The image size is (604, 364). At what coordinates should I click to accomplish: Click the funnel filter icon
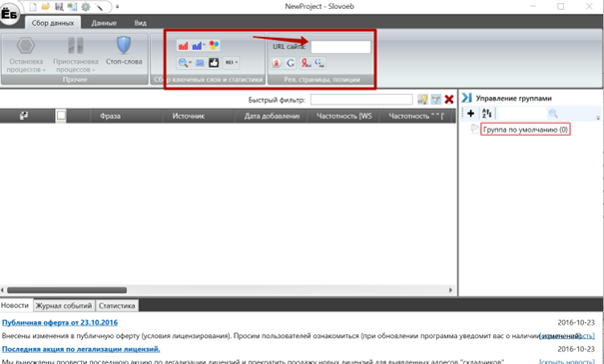[x=435, y=100]
